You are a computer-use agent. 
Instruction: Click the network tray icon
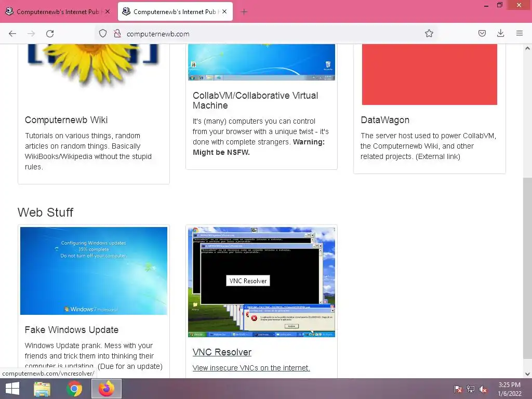tap(471, 389)
